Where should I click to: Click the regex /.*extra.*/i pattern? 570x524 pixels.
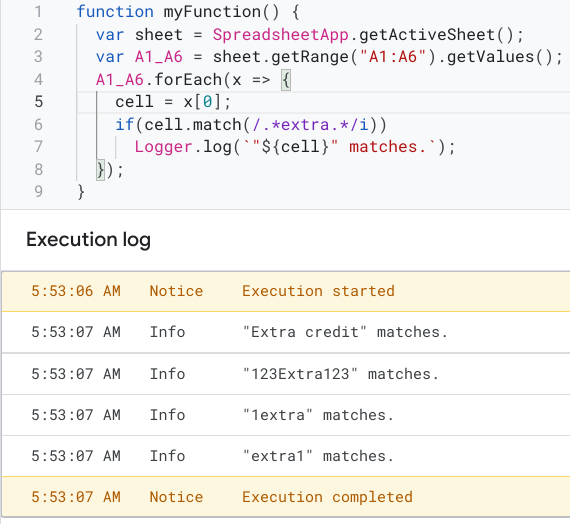coord(310,125)
